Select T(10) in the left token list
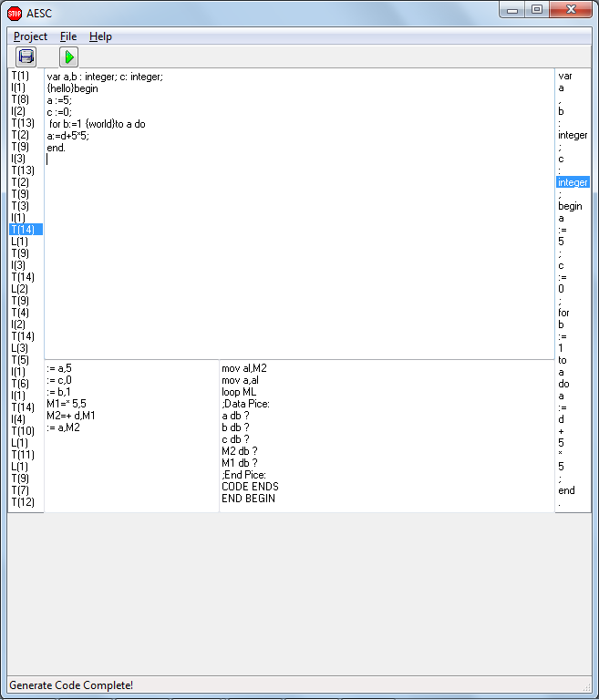Image resolution: width=599 pixels, height=700 pixels. pyautogui.click(x=23, y=431)
